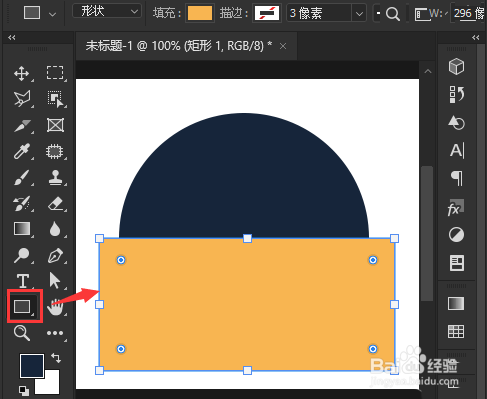The height and width of the screenshot is (399, 487).
Task: Select the Pen tool
Action: (55, 255)
